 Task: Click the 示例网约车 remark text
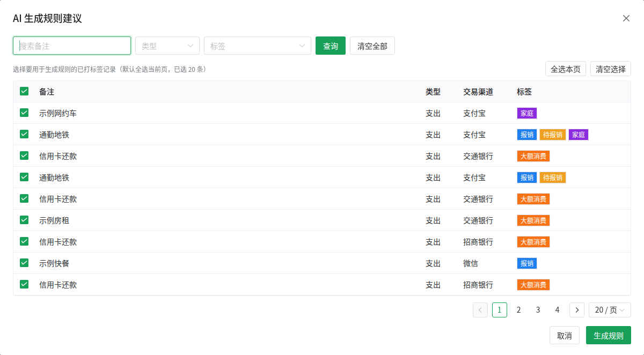point(58,113)
